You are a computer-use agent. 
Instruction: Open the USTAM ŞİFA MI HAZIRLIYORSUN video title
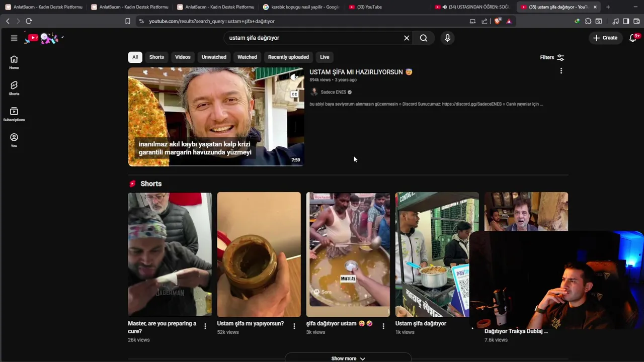(361, 72)
